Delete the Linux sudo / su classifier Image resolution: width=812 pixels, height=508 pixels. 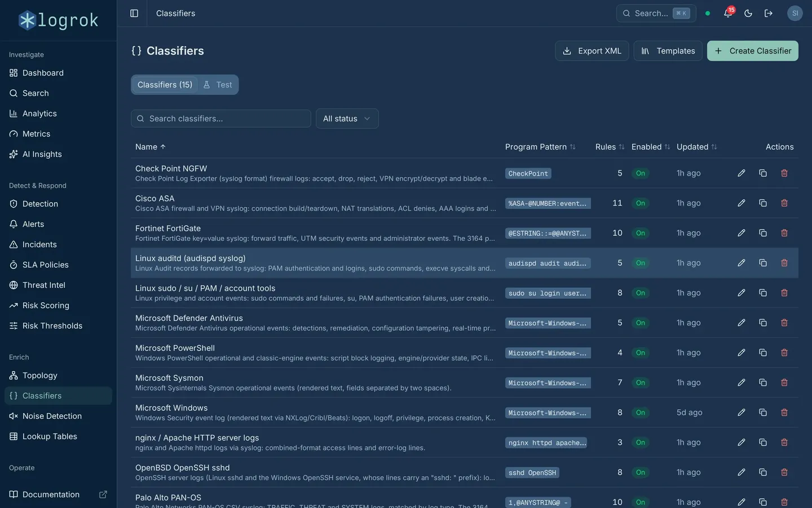[784, 293]
